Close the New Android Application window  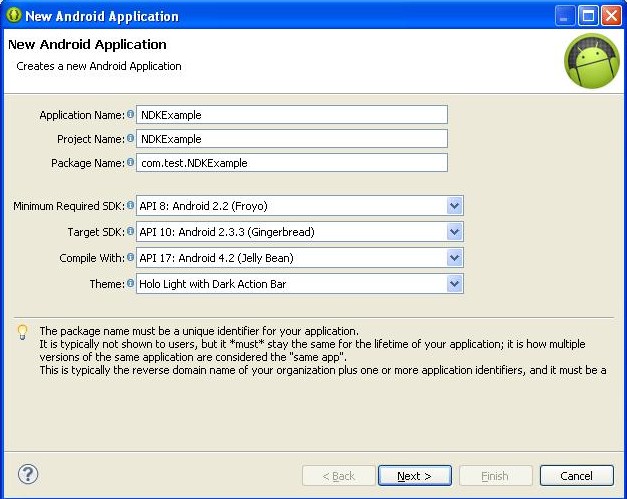coord(611,16)
